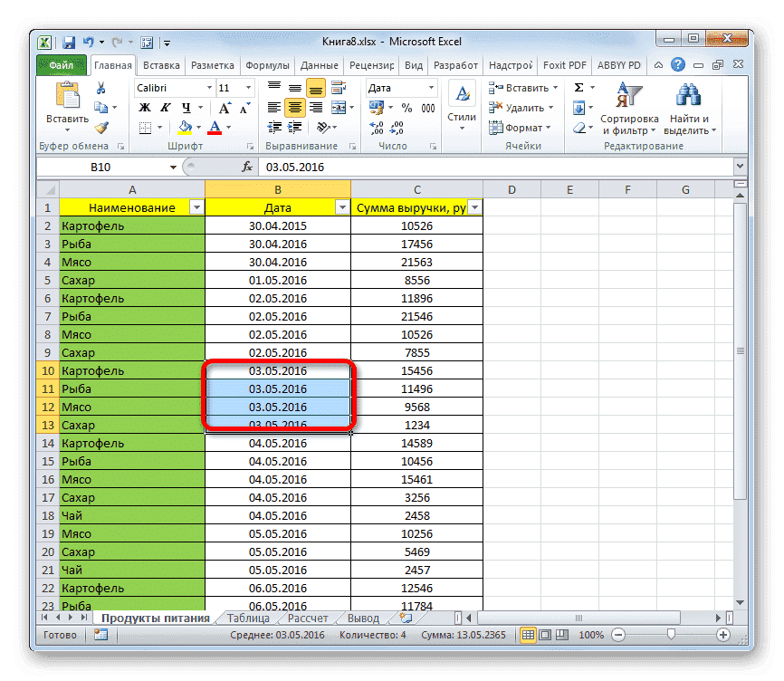Open Сортировка и фильтр tool

pos(629,102)
